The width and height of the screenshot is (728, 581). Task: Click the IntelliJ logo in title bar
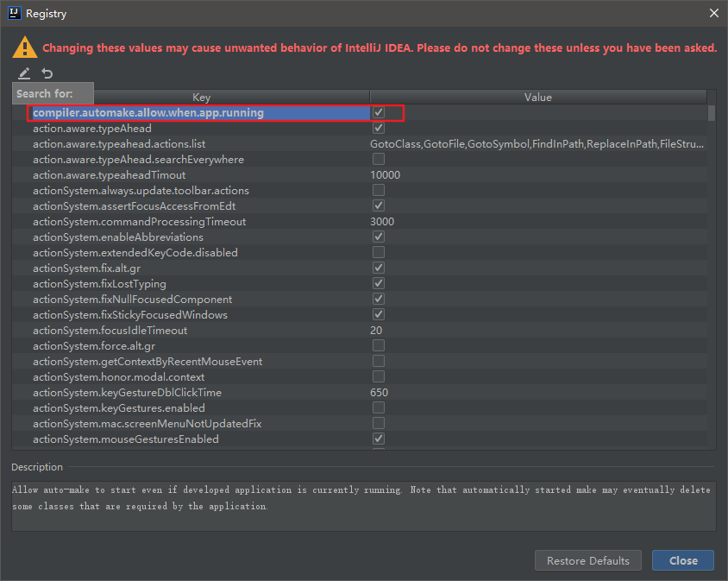[15, 13]
